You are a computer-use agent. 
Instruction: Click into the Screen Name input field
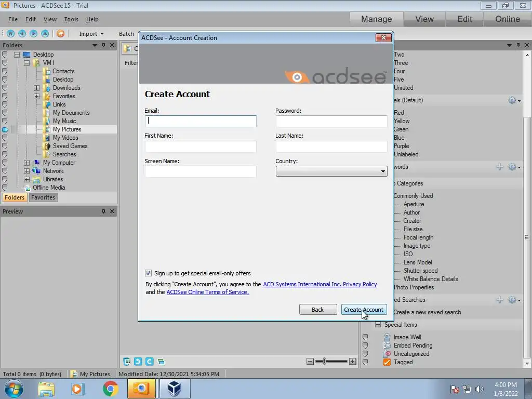(201, 171)
